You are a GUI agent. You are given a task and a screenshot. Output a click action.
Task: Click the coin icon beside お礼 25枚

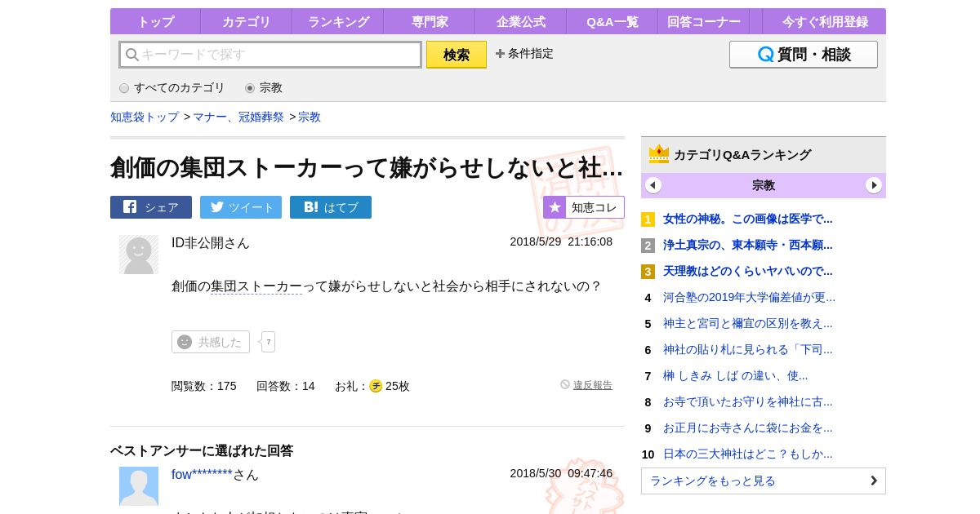tap(376, 386)
